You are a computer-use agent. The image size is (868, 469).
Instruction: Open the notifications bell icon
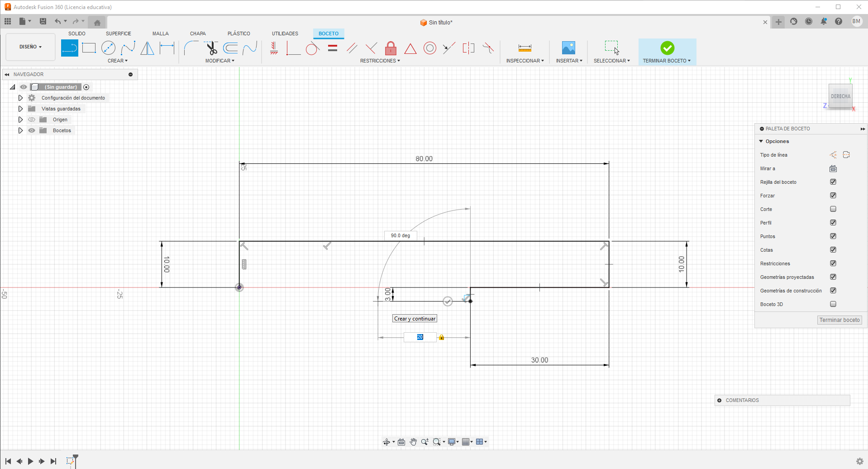click(824, 21)
